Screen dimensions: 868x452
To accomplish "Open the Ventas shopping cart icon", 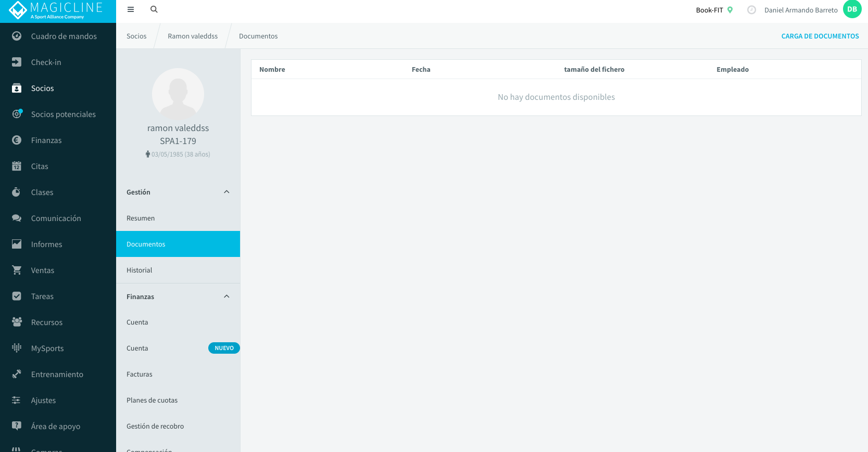I will [17, 270].
